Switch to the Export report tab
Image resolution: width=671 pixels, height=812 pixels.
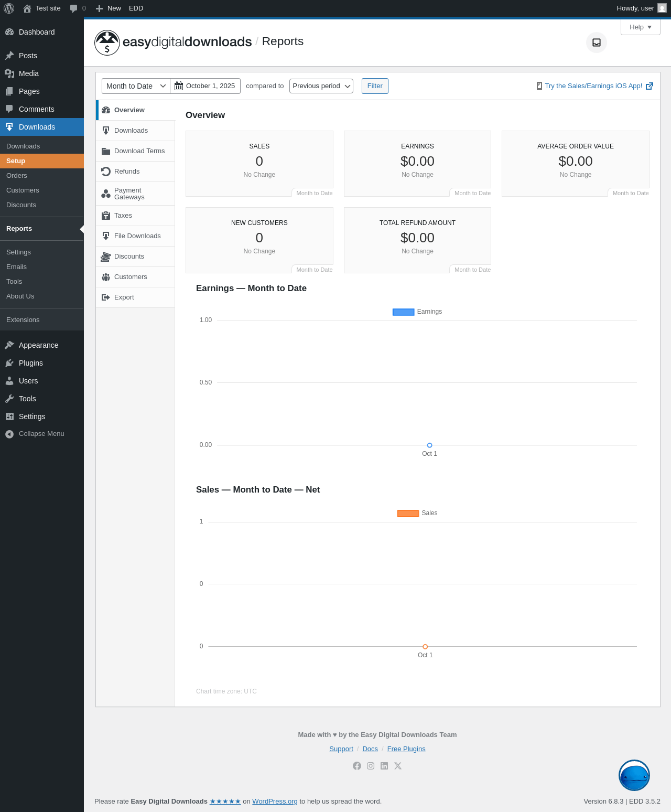point(135,297)
